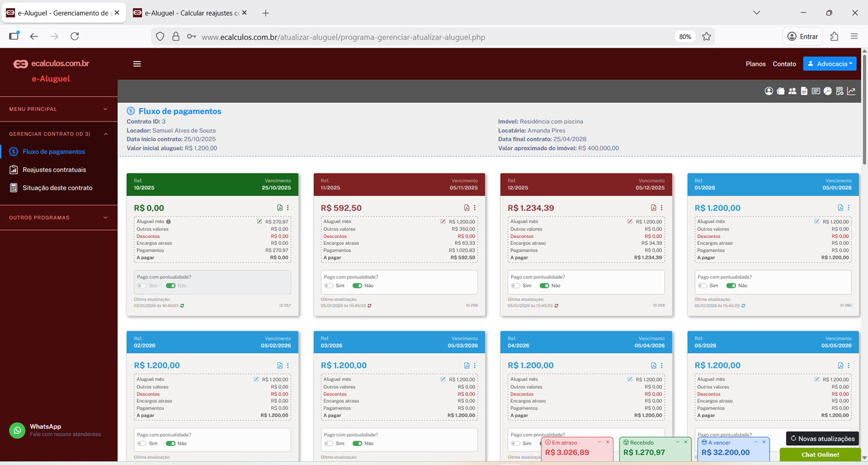The width and height of the screenshot is (868, 465).
Task: Expand the Outros Programas section
Action: pyautogui.click(x=59, y=218)
